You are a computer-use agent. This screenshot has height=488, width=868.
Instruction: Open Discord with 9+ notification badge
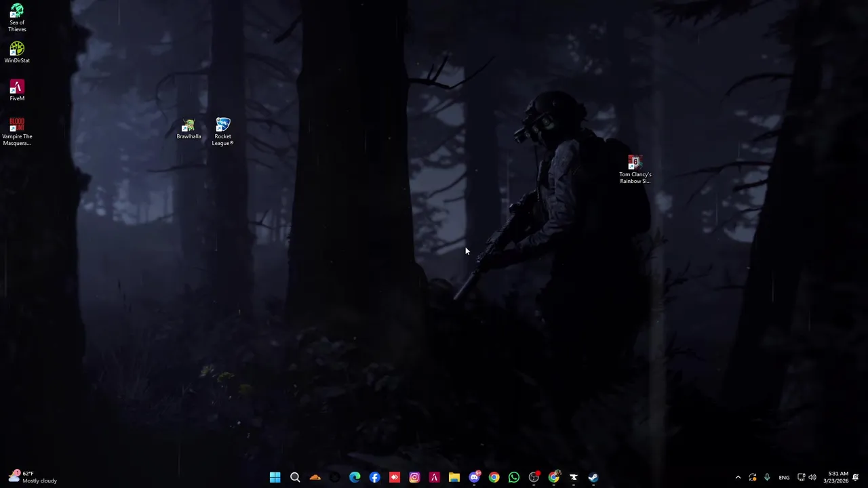click(x=474, y=477)
